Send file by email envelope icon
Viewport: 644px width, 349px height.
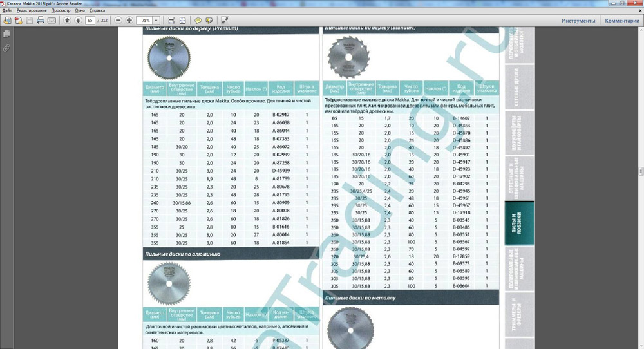click(x=52, y=20)
